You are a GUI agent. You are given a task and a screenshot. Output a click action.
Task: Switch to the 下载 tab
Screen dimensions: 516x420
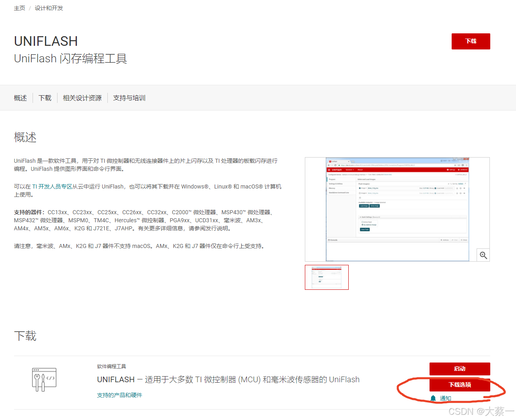(45, 98)
